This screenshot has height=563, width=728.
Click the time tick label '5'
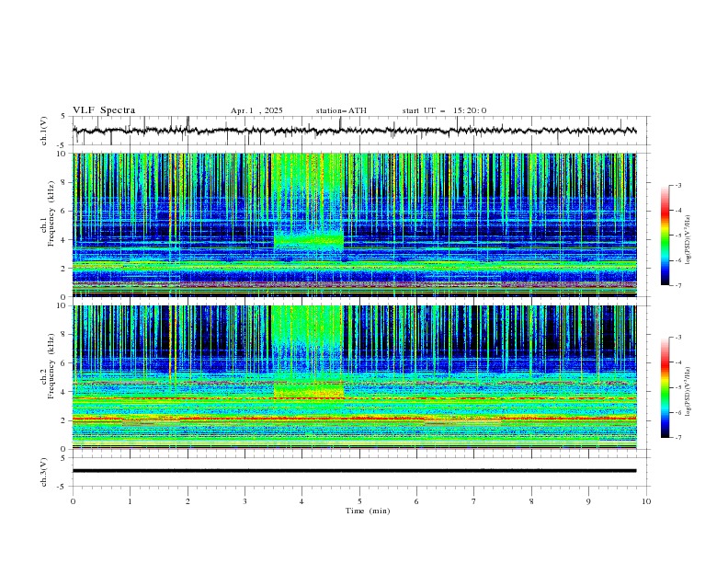(359, 501)
